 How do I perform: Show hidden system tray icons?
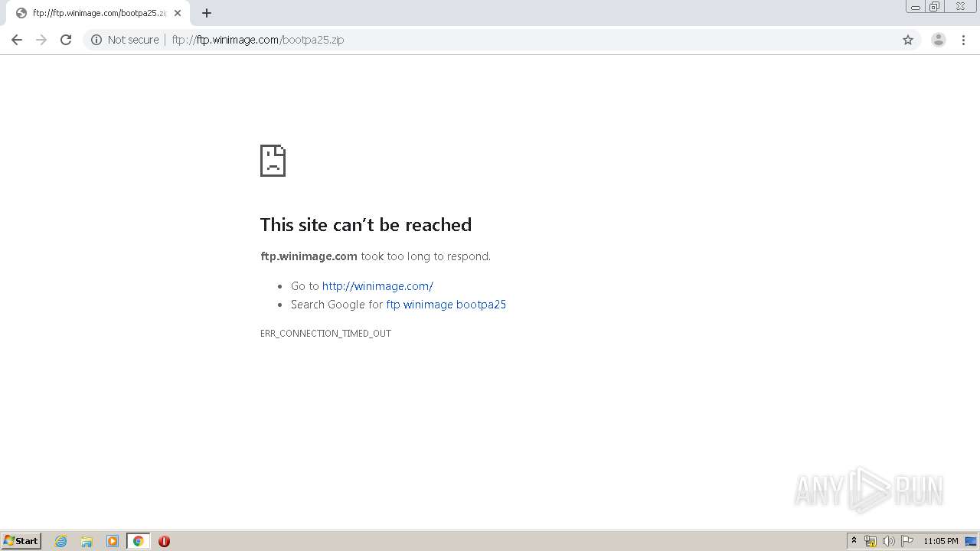[x=854, y=541]
